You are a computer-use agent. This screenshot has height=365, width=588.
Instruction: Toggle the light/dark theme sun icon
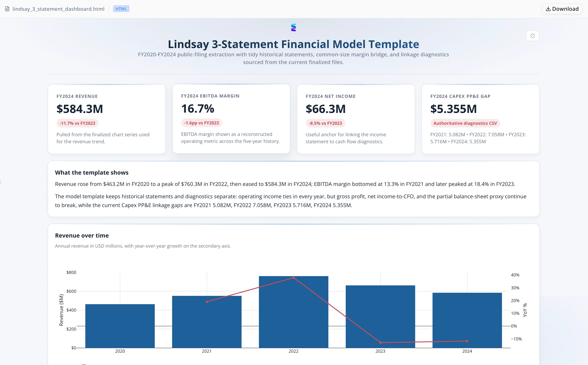pyautogui.click(x=532, y=36)
